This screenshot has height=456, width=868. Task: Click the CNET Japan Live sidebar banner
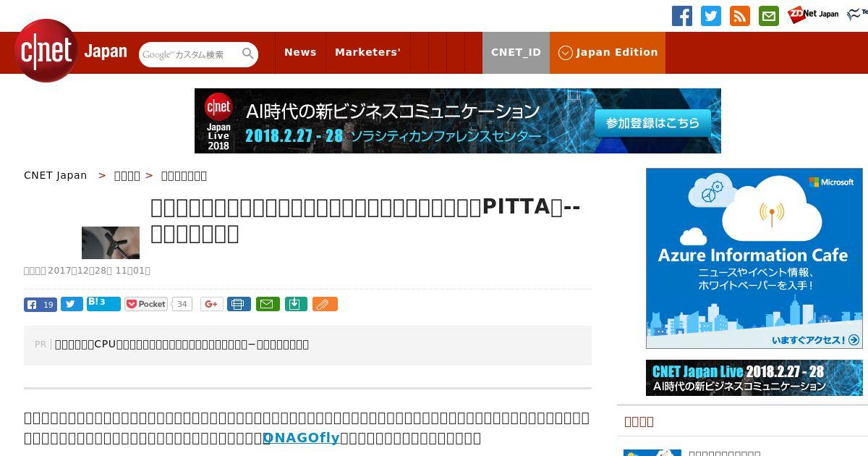point(754,378)
